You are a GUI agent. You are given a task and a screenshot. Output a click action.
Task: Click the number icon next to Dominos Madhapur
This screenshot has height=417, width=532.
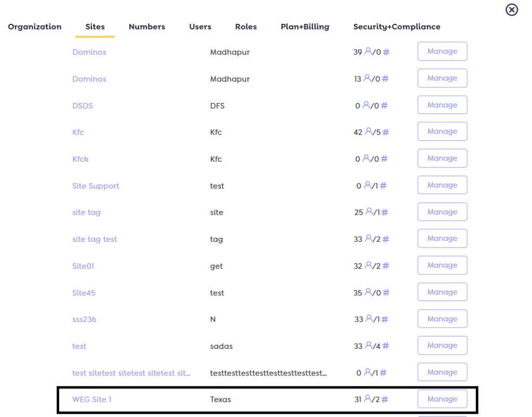[x=385, y=52]
